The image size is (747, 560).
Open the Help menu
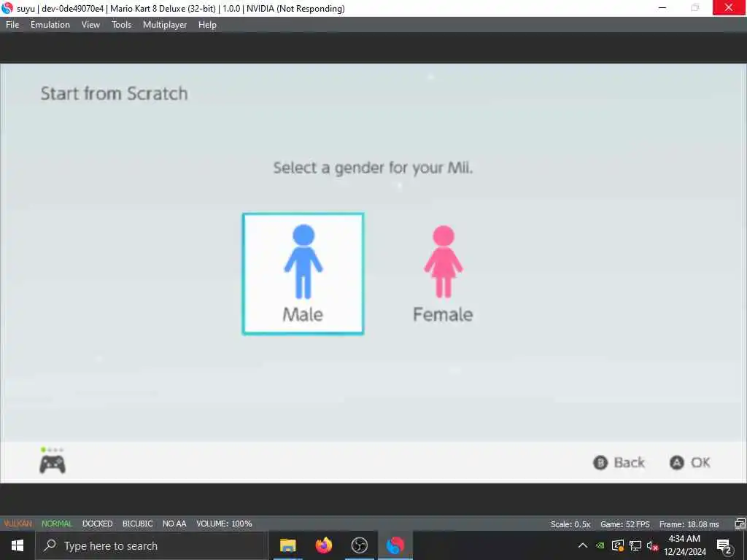(207, 25)
